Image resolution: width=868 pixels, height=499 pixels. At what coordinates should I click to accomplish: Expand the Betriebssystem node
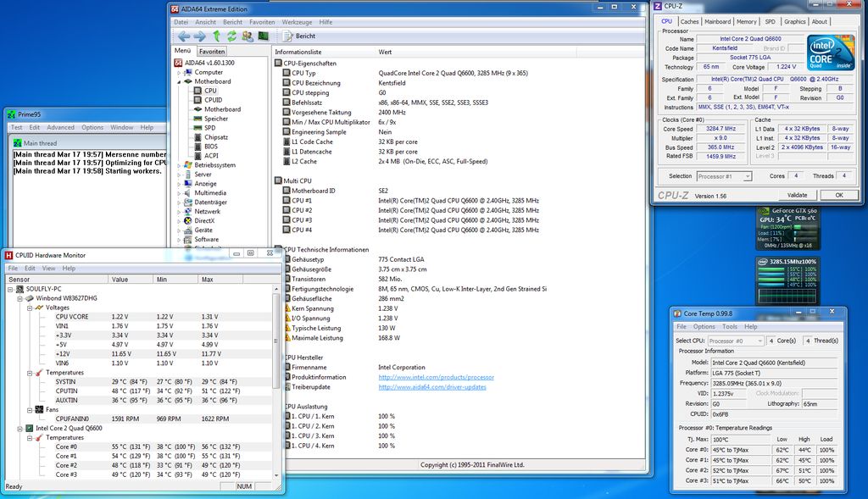[x=179, y=165]
